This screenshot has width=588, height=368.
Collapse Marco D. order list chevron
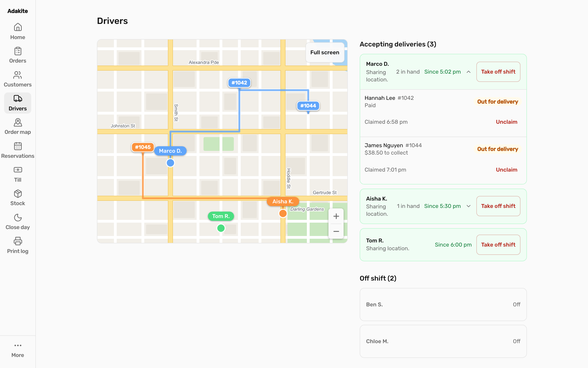click(469, 72)
